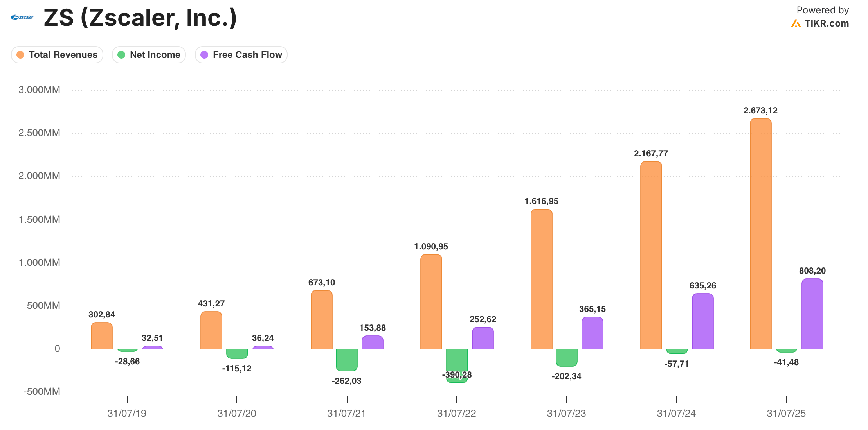
Task: Click the -262,03 net income bar
Action: point(346,360)
